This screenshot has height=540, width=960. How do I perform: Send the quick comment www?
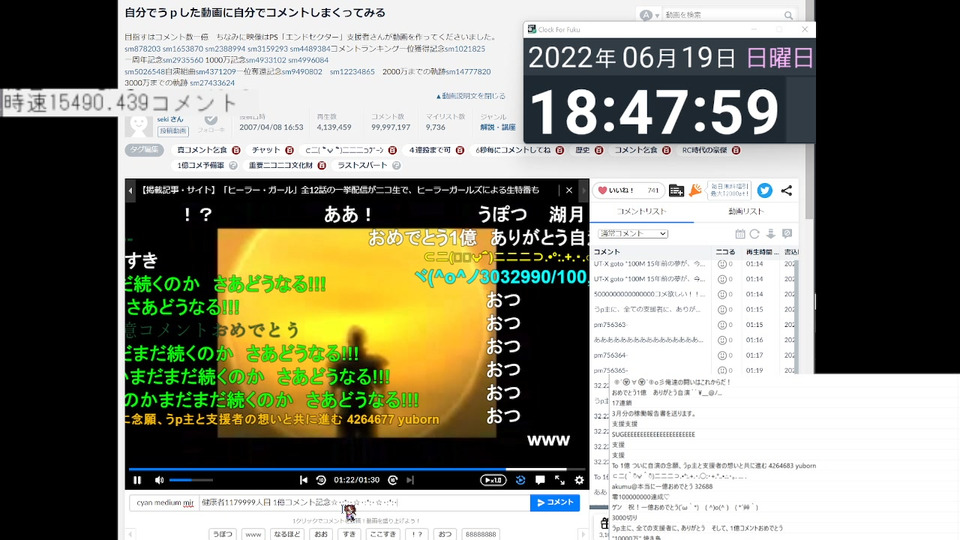(x=253, y=534)
